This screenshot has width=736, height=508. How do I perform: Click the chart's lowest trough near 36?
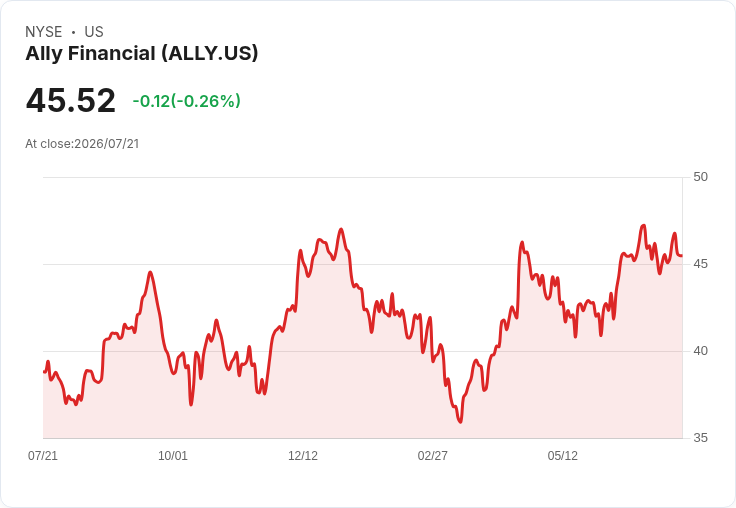click(460, 422)
